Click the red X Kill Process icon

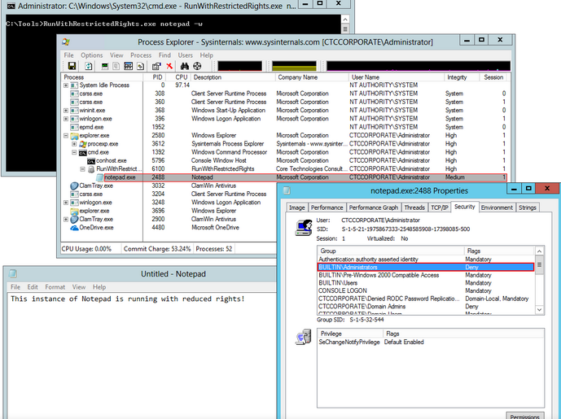169,66
